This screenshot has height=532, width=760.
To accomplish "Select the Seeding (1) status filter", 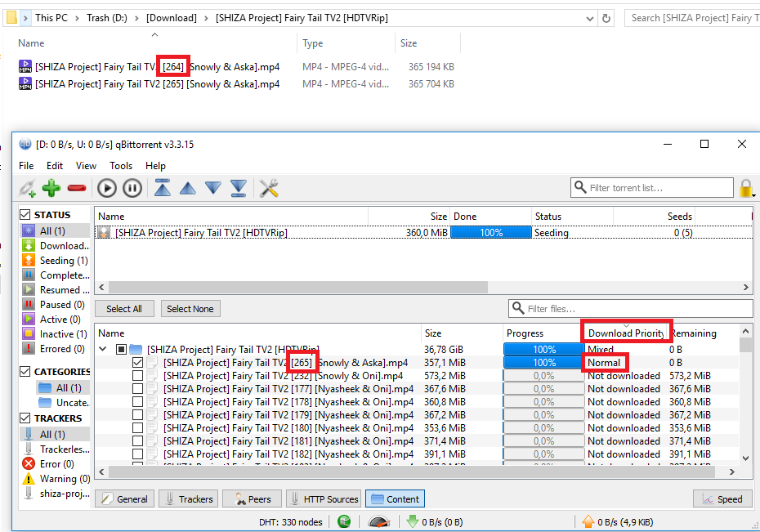I will 56,261.
